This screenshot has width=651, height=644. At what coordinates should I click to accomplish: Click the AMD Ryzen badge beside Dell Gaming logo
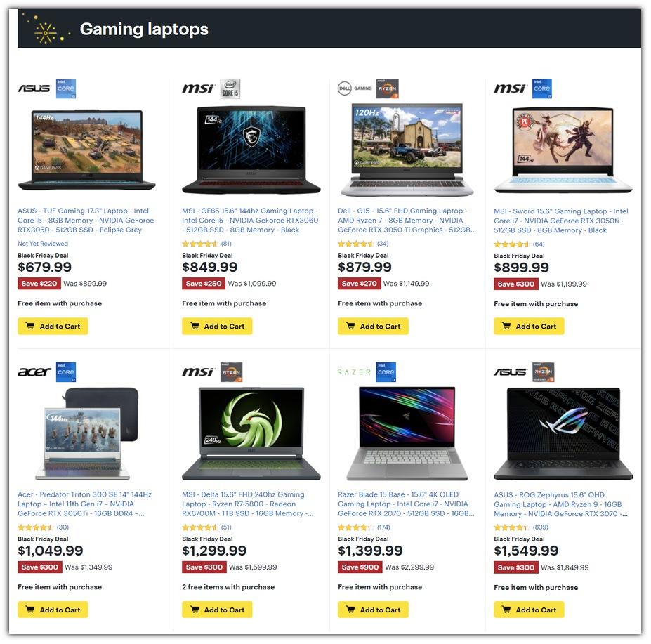387,88
